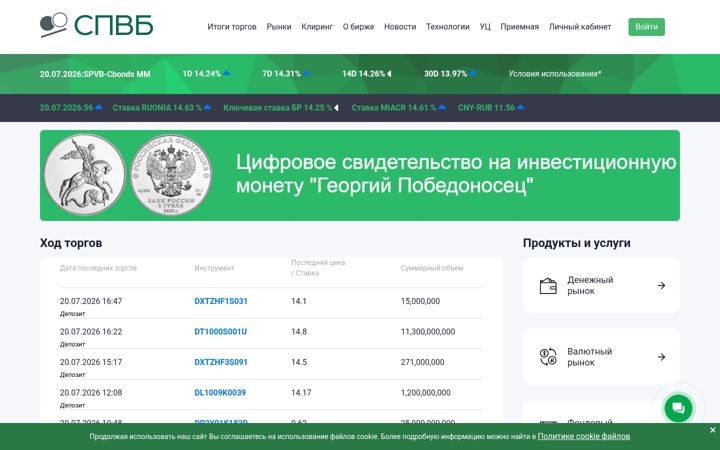Image resolution: width=720 pixels, height=450 pixels.
Task: Click the up arrow after RUONIA rate
Action: click(208, 107)
